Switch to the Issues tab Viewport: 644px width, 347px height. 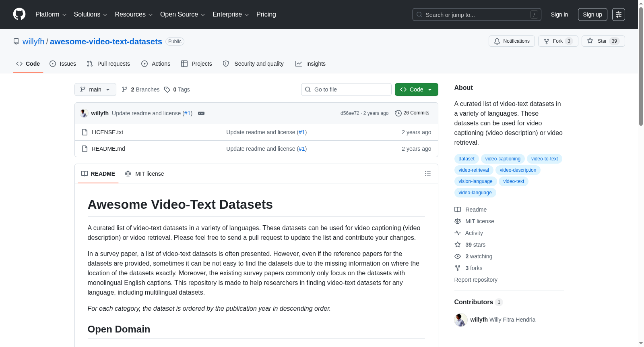point(63,64)
